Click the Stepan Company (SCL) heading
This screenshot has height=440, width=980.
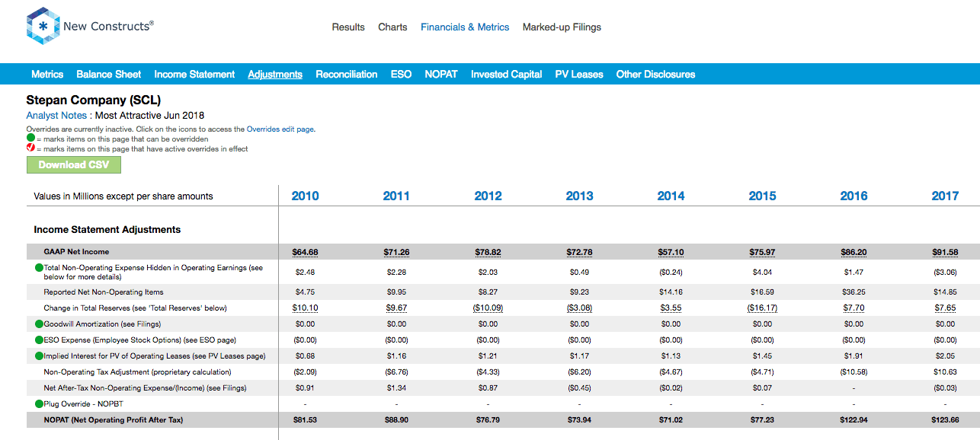[94, 100]
